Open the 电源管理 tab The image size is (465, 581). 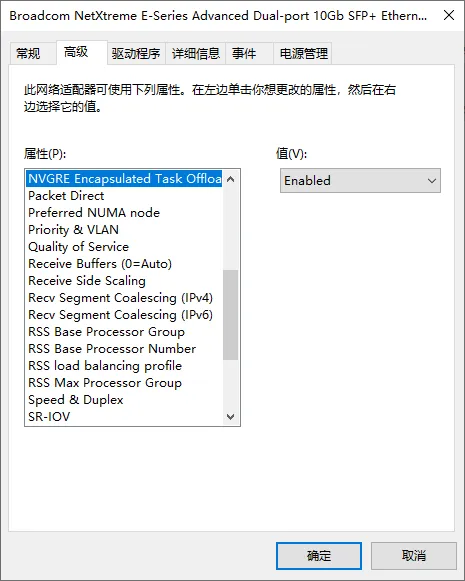tap(303, 54)
